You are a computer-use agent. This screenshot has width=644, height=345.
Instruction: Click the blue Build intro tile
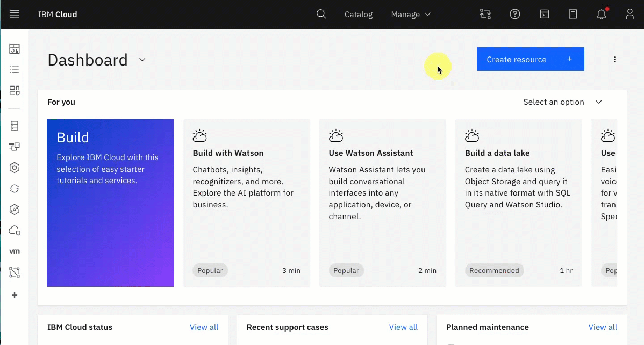coord(111,203)
